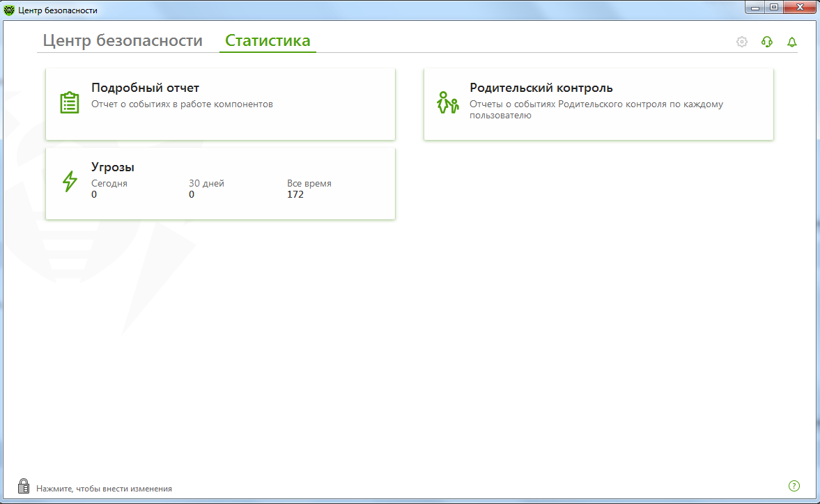Switch to the Центр безопасности tab

(123, 40)
